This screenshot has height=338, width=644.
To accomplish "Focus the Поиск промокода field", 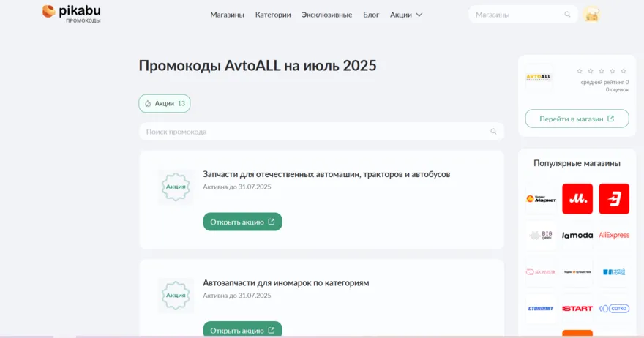I will tap(321, 132).
